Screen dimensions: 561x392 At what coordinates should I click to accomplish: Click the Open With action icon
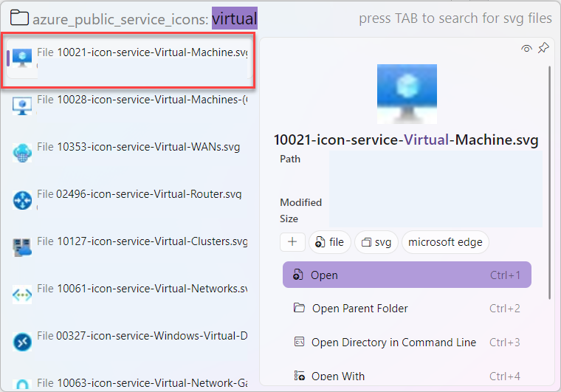click(299, 376)
